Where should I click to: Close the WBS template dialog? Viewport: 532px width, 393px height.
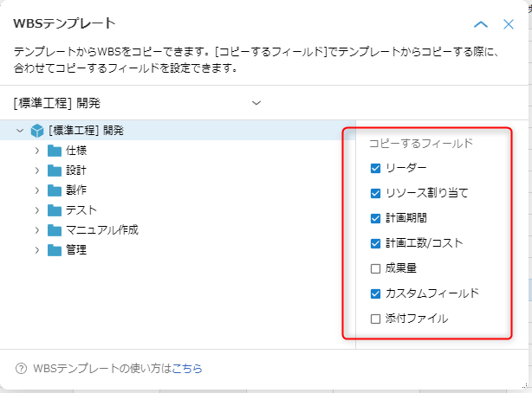510,24
